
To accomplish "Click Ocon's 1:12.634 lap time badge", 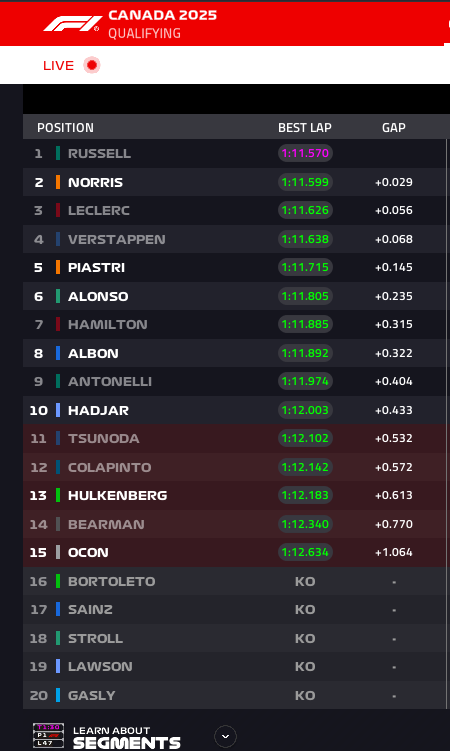I will click(x=305, y=552).
